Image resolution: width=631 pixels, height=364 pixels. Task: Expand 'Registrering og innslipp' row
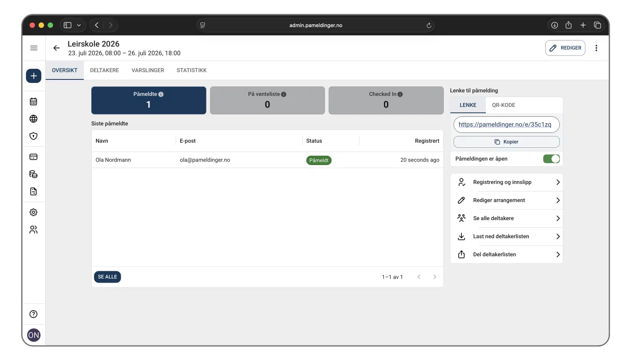tap(506, 182)
